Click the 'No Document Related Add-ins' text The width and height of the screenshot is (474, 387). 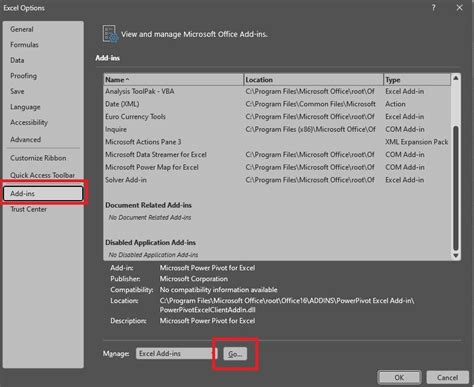tap(150, 218)
